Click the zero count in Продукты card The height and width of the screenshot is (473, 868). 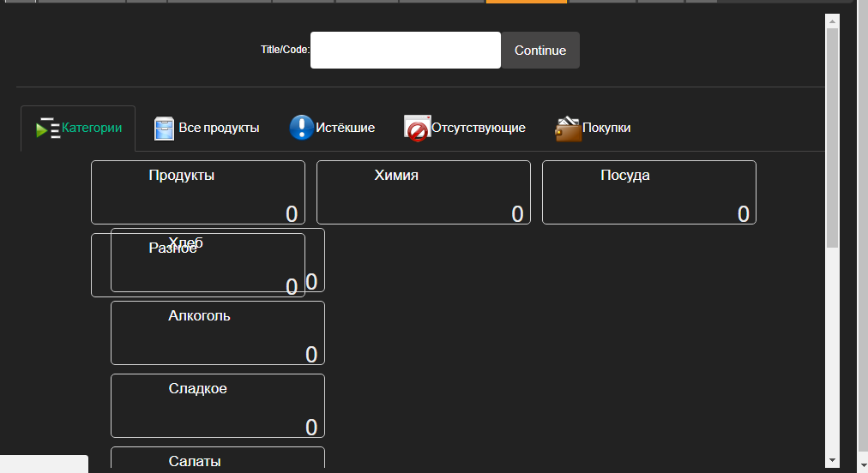(x=292, y=214)
